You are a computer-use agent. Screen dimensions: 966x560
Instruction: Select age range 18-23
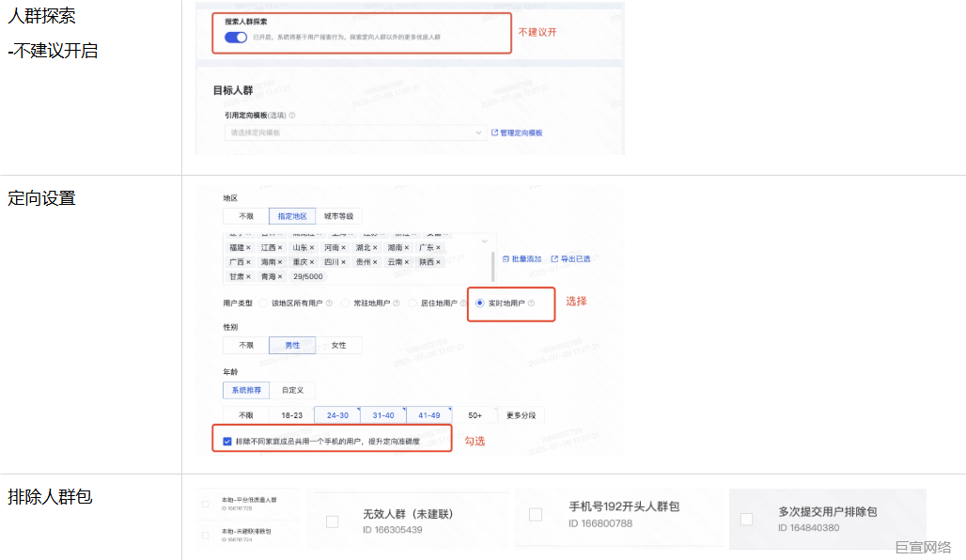(292, 415)
